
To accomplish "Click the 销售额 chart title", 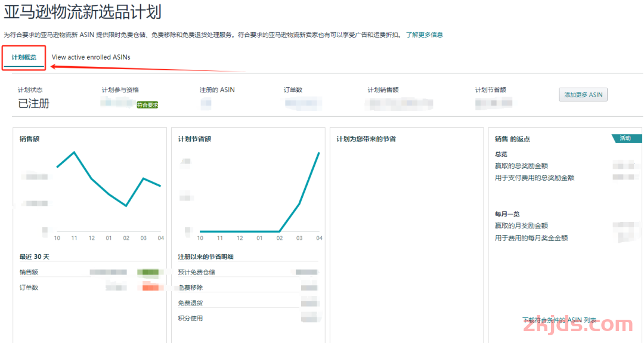I will tap(30, 139).
